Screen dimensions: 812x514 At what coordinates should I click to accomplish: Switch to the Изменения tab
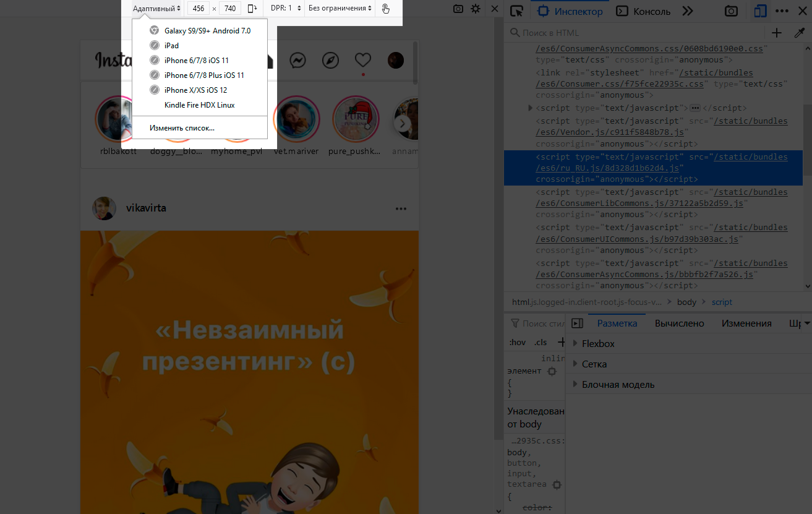click(x=746, y=323)
